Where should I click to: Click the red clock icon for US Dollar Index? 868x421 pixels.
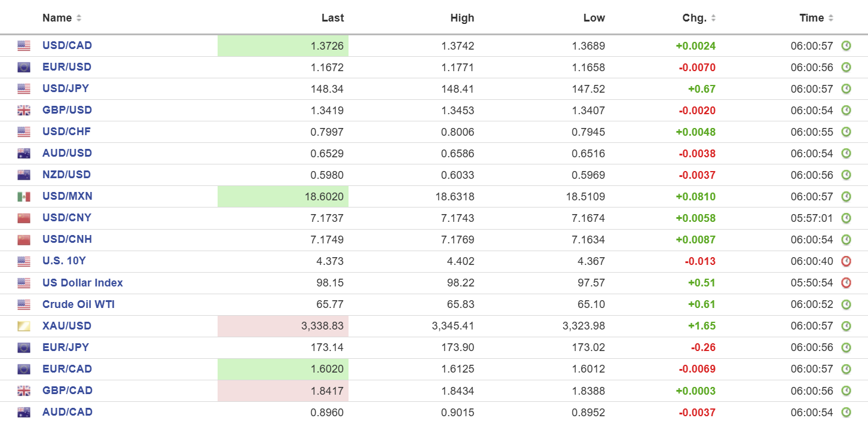[846, 283]
